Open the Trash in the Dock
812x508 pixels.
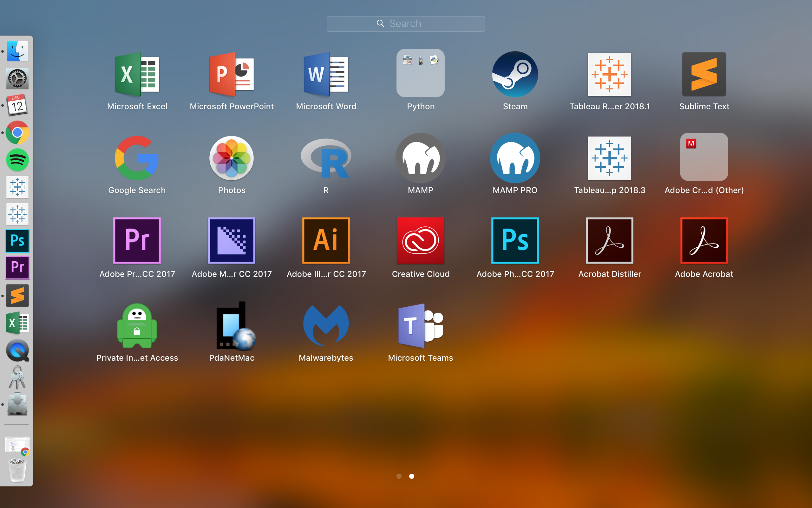click(17, 470)
